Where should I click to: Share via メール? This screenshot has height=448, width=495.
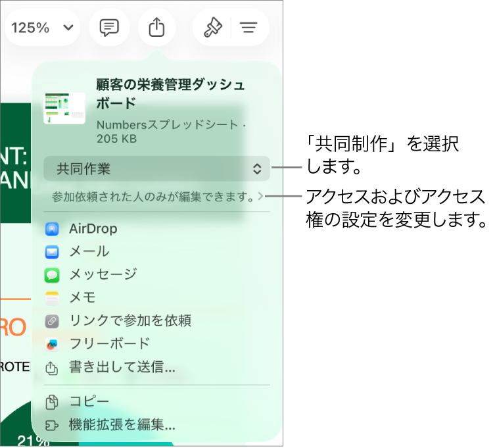point(89,252)
